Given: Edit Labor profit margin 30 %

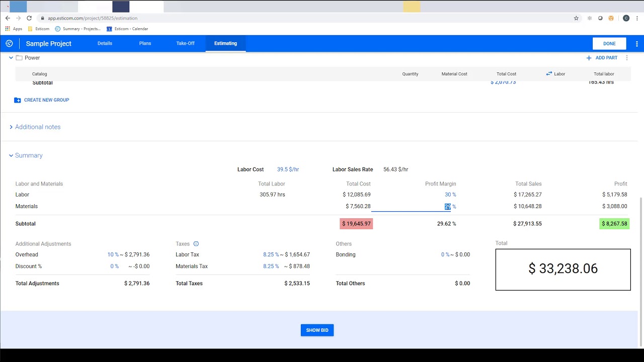Looking at the screenshot, I should click(x=450, y=195).
